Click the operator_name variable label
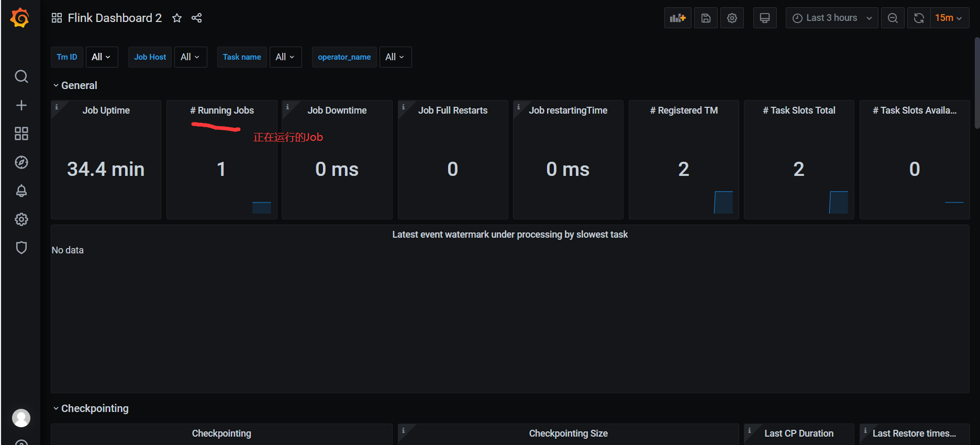Image resolution: width=980 pixels, height=445 pixels. (344, 57)
